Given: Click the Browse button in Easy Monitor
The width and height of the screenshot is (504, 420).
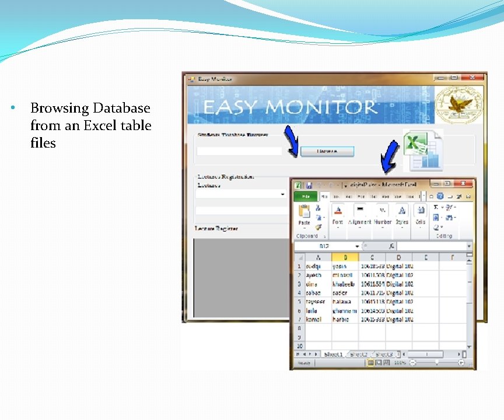Looking at the screenshot, I should pyautogui.click(x=327, y=151).
